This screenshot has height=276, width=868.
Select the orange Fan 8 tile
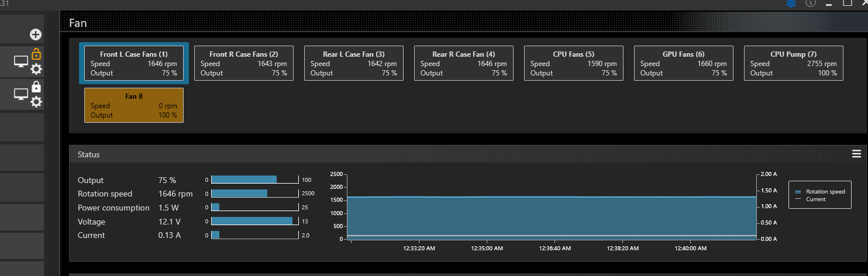click(x=133, y=105)
